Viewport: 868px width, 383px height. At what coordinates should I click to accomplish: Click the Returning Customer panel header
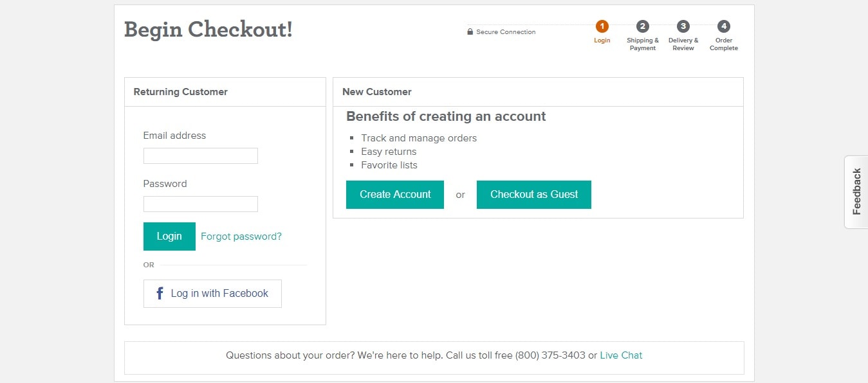pyautogui.click(x=225, y=92)
